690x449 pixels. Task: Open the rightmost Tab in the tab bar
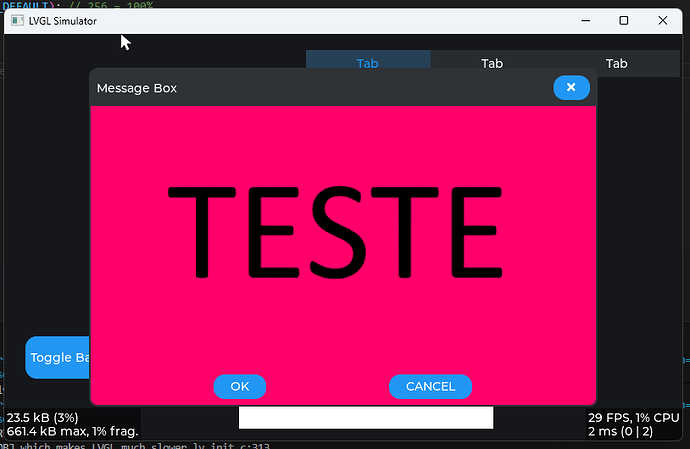617,64
